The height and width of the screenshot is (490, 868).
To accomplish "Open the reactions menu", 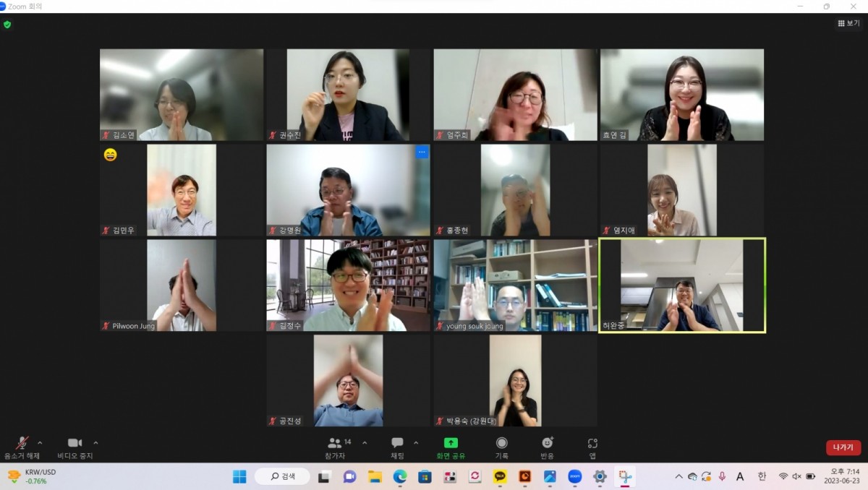I will [x=547, y=443].
